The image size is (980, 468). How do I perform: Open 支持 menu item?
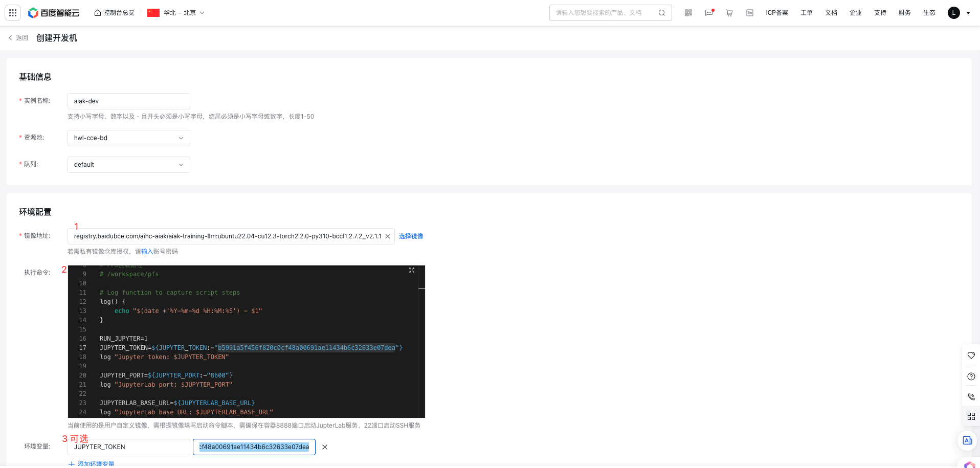coord(880,13)
